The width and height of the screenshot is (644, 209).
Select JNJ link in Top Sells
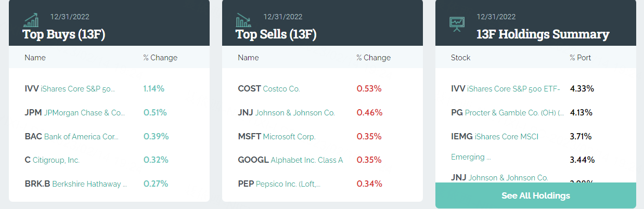coord(286,112)
